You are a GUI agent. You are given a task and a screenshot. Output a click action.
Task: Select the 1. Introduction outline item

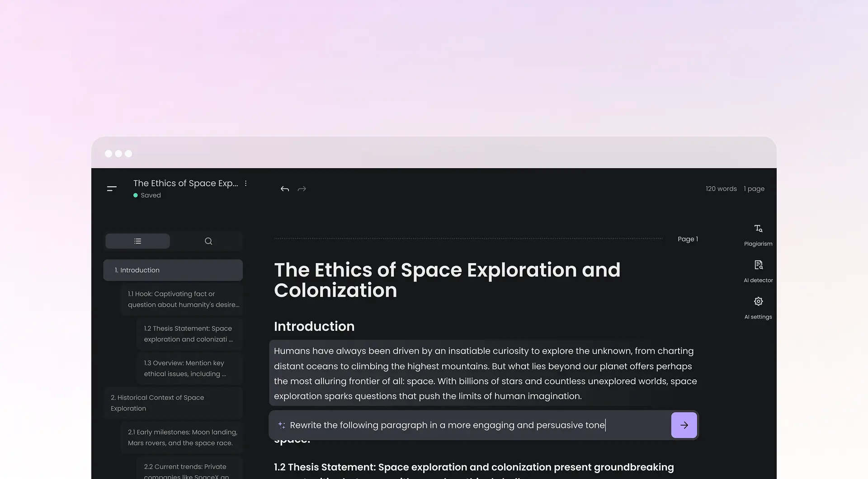[x=173, y=270]
